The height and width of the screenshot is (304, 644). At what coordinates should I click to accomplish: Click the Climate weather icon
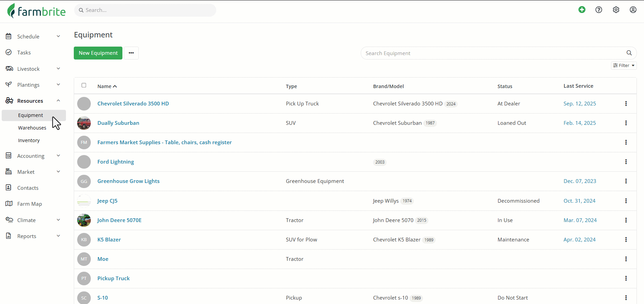(x=9, y=220)
